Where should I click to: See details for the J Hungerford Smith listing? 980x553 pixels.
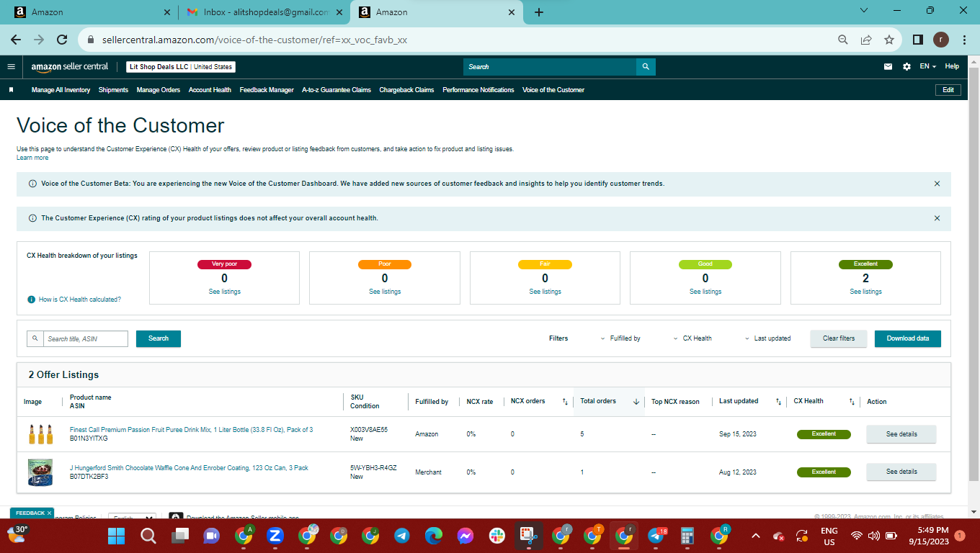[901, 472]
